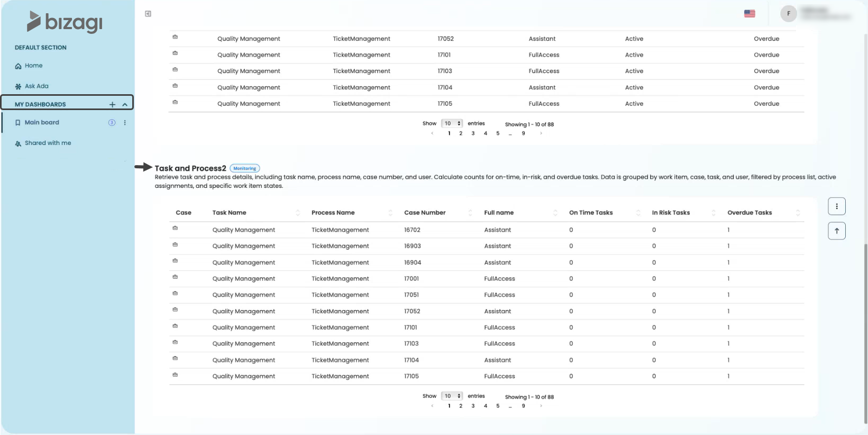Screen dimensions: 868x435
Task: Sort the Case Number column
Action: click(x=470, y=213)
